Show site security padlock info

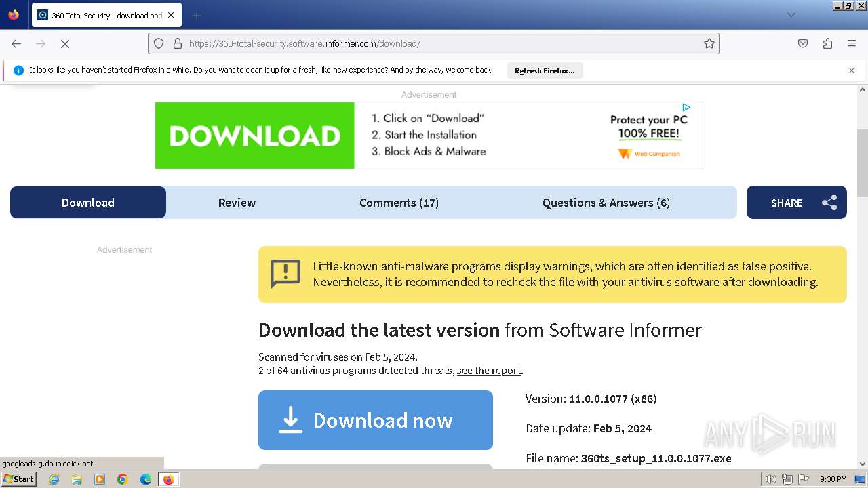[178, 43]
